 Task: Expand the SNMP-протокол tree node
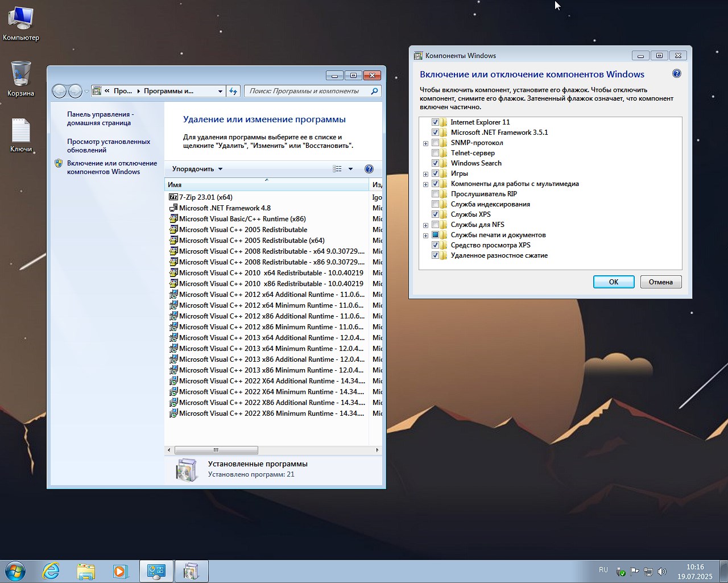pos(425,143)
